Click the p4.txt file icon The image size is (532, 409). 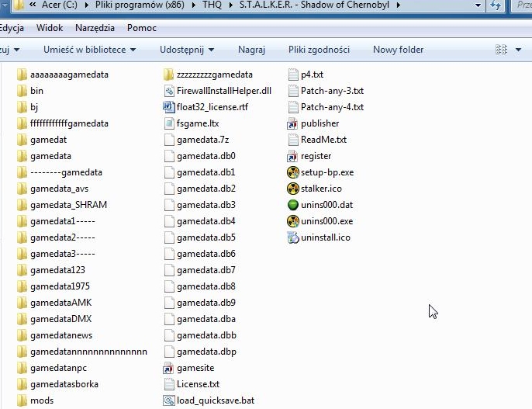pyautogui.click(x=293, y=75)
